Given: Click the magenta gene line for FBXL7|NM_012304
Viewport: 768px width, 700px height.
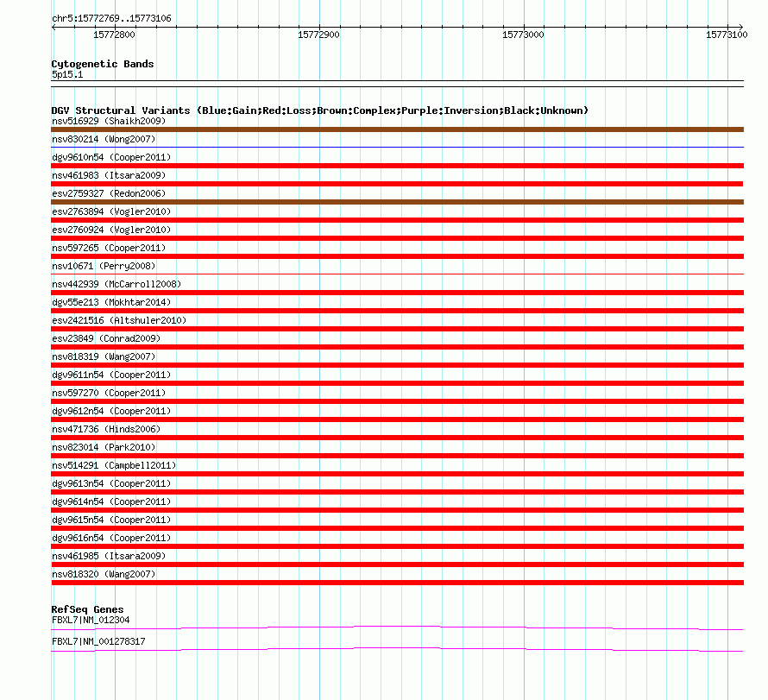Looking at the screenshot, I should click(x=397, y=627).
